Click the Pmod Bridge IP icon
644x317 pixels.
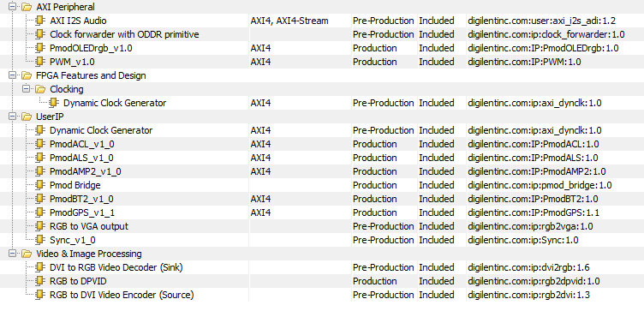pos(40,185)
